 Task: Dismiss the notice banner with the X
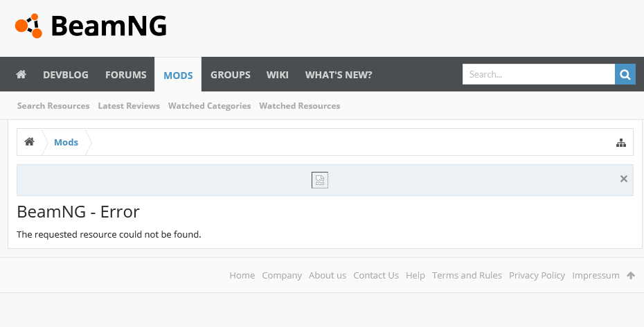(x=624, y=179)
